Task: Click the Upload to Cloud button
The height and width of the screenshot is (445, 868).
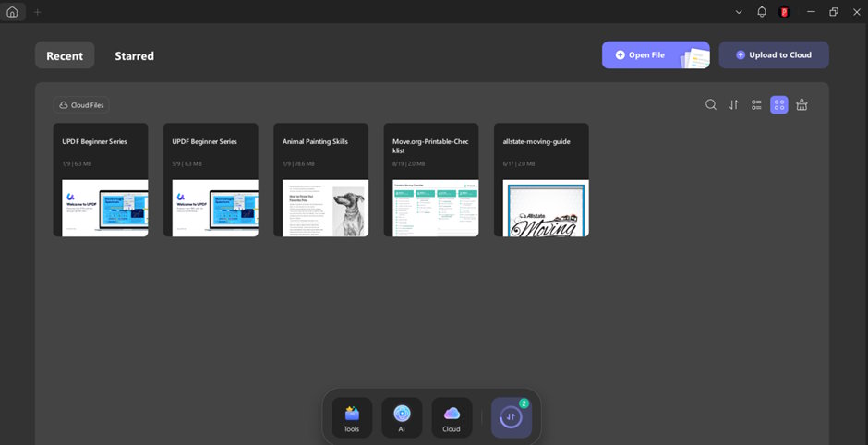Action: (774, 55)
